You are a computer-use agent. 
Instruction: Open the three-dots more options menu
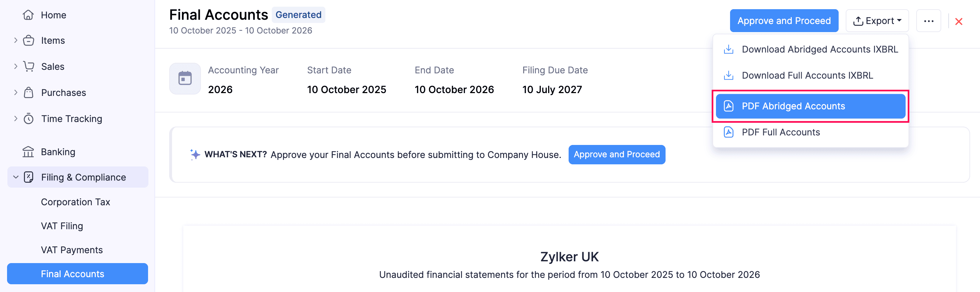click(928, 21)
